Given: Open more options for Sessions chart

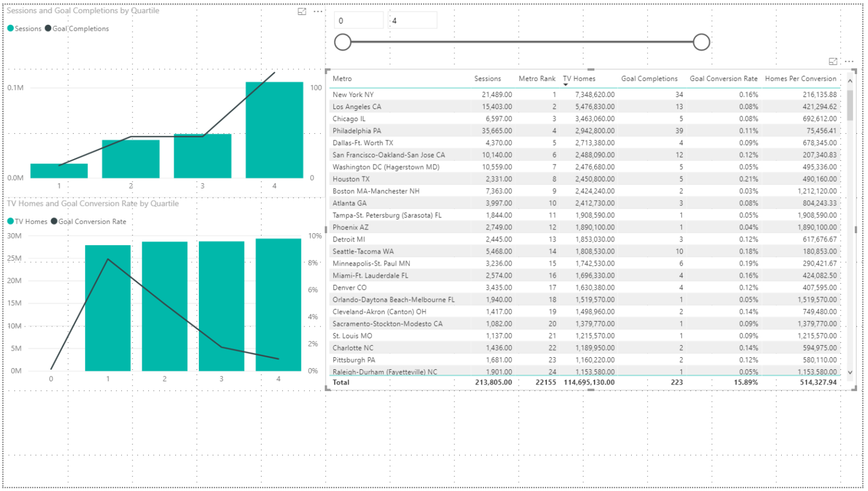Looking at the screenshot, I should pyautogui.click(x=318, y=11).
